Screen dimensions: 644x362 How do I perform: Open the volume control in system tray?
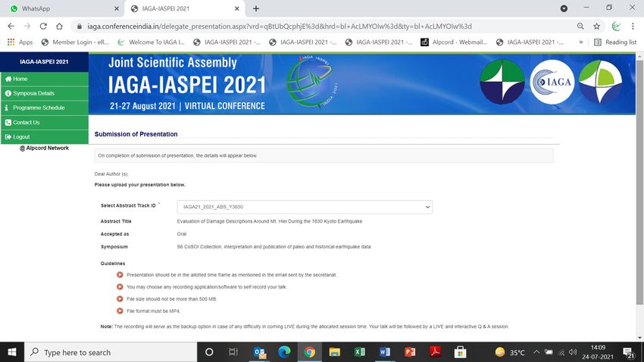573,352
